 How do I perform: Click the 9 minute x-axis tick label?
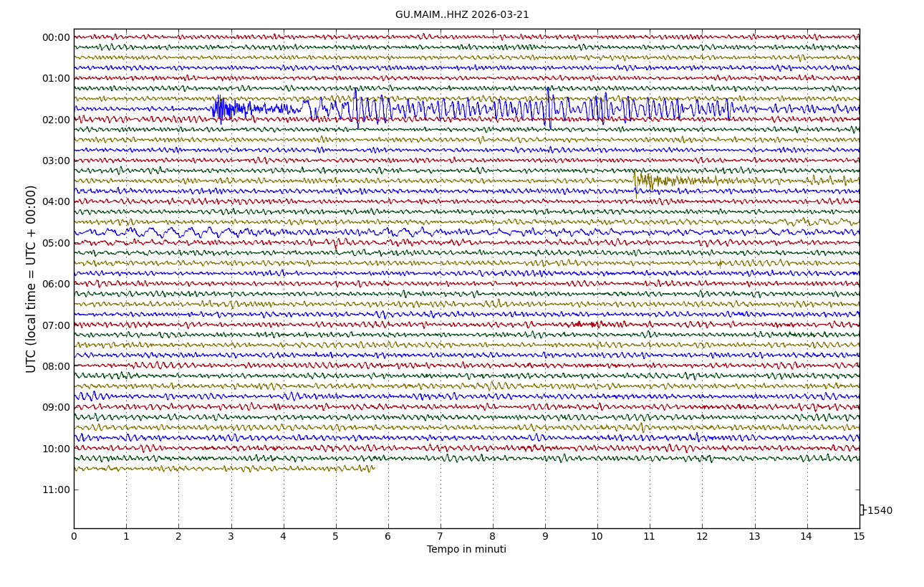(x=545, y=537)
